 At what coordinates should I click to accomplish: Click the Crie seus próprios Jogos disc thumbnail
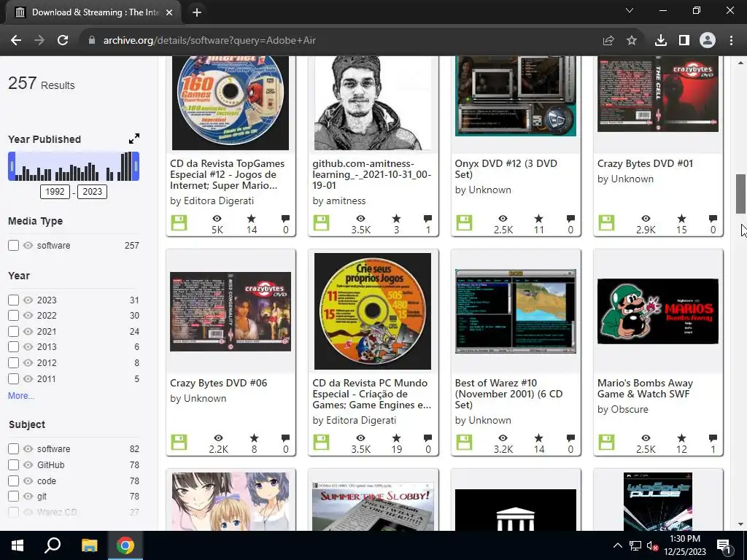[373, 311]
